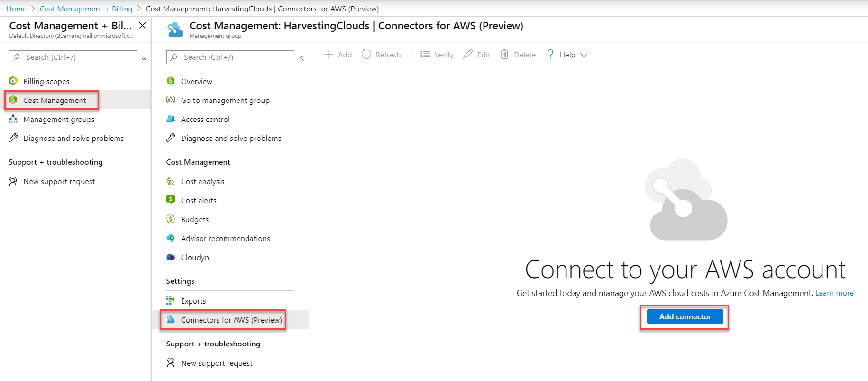Screen dimensions: 868x381
Task: Click the Add plus icon in toolbar
Action: pyautogui.click(x=329, y=55)
